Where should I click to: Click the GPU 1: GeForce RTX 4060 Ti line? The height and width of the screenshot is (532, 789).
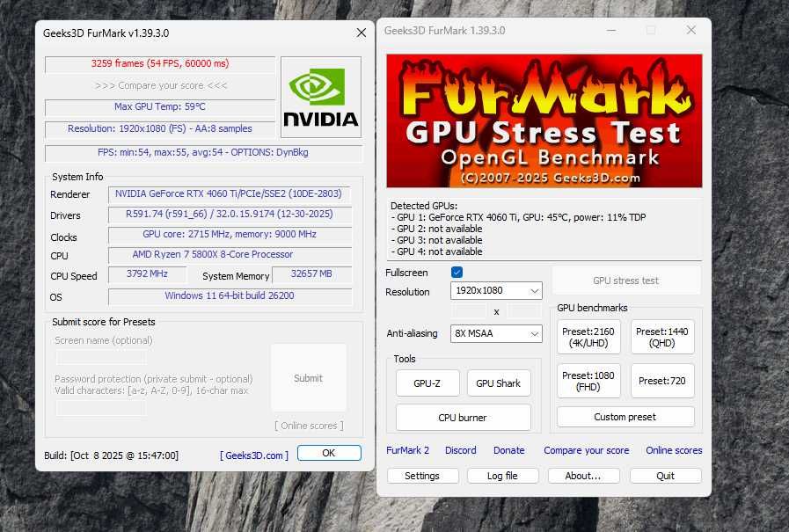518,217
